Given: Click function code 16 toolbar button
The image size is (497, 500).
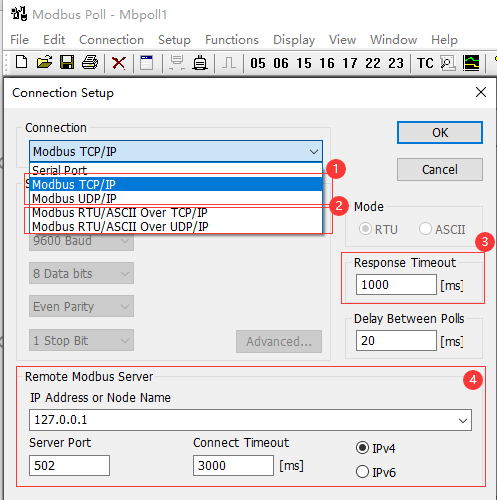Looking at the screenshot, I should 327,63.
